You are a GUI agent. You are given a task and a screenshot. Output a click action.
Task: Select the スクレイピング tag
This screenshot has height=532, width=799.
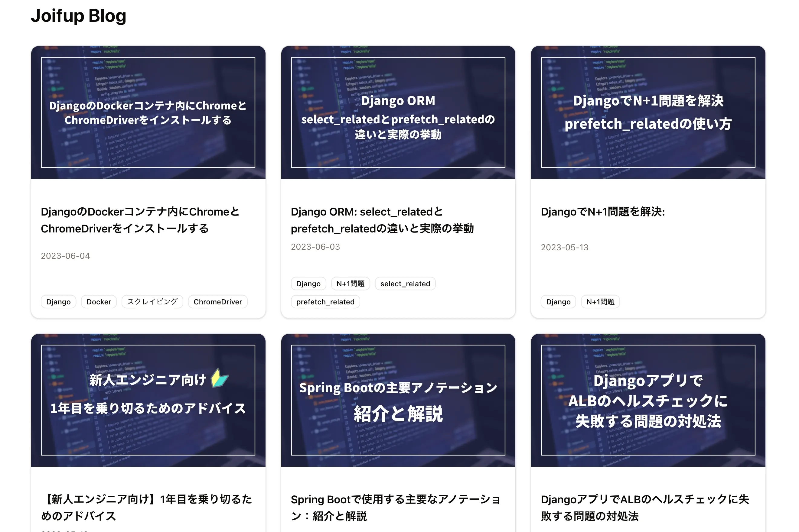click(x=152, y=302)
